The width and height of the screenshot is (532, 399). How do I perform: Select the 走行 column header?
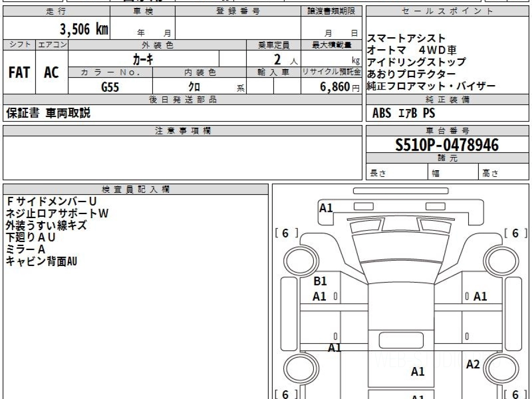pyautogui.click(x=56, y=12)
